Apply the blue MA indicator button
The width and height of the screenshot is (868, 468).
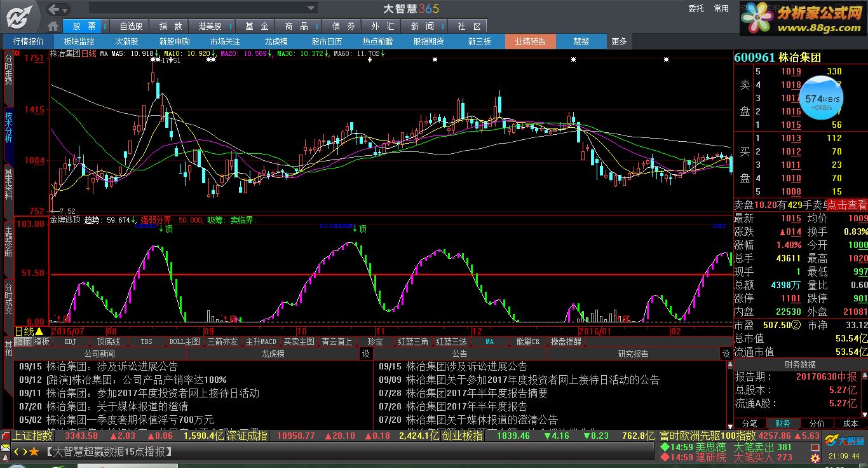489,341
